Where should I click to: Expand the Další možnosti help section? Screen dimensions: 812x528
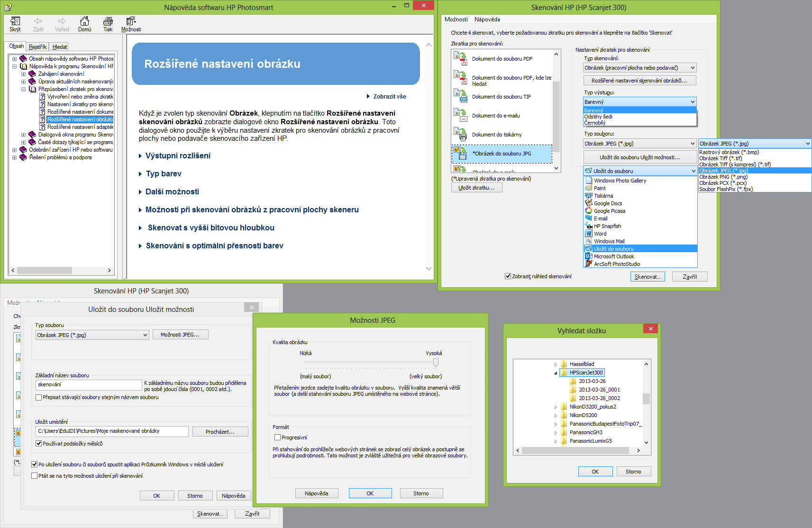(169, 191)
